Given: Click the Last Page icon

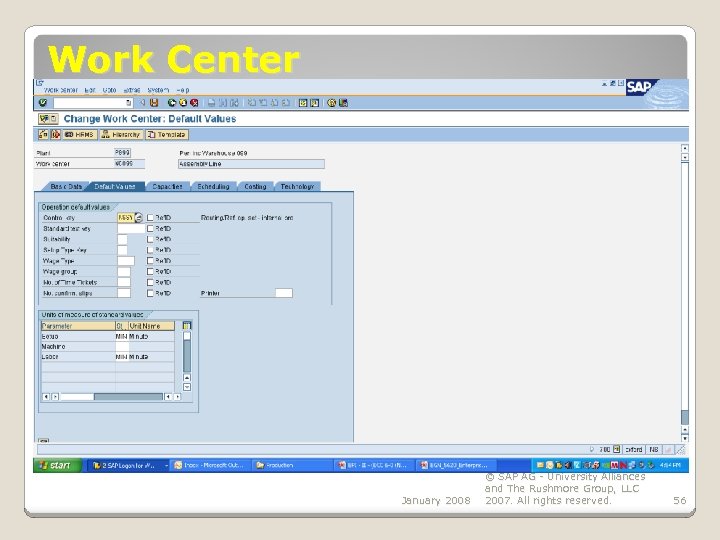Looking at the screenshot, I should [x=285, y=103].
